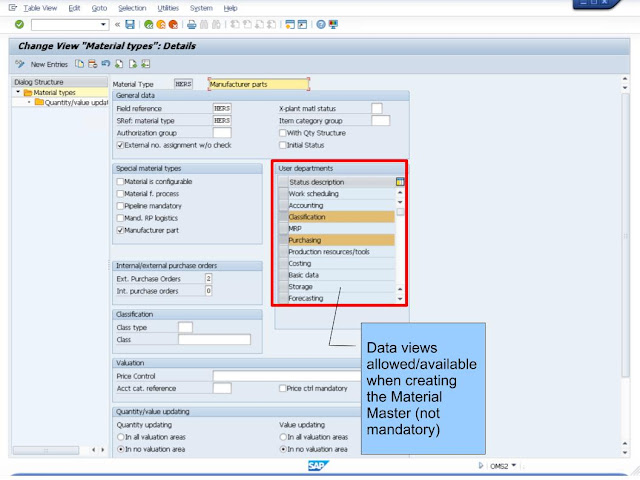Collapse command field with double chevron

tap(118, 24)
